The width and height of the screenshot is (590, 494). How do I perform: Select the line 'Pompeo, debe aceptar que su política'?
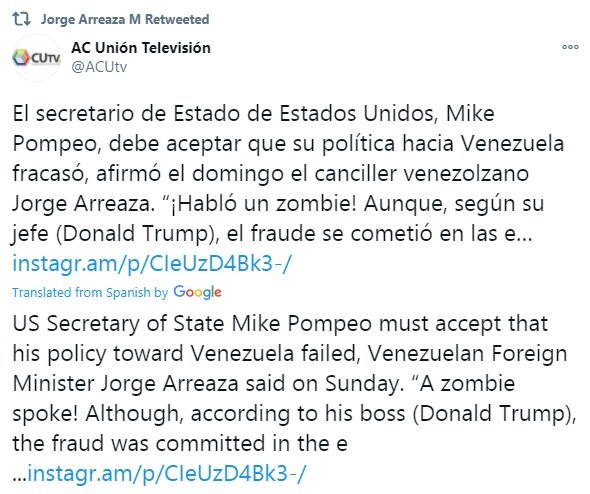pyautogui.click(x=288, y=144)
